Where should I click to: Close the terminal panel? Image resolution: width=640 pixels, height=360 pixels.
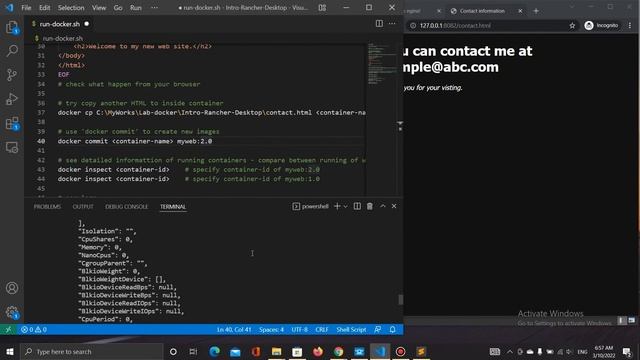[x=394, y=206]
